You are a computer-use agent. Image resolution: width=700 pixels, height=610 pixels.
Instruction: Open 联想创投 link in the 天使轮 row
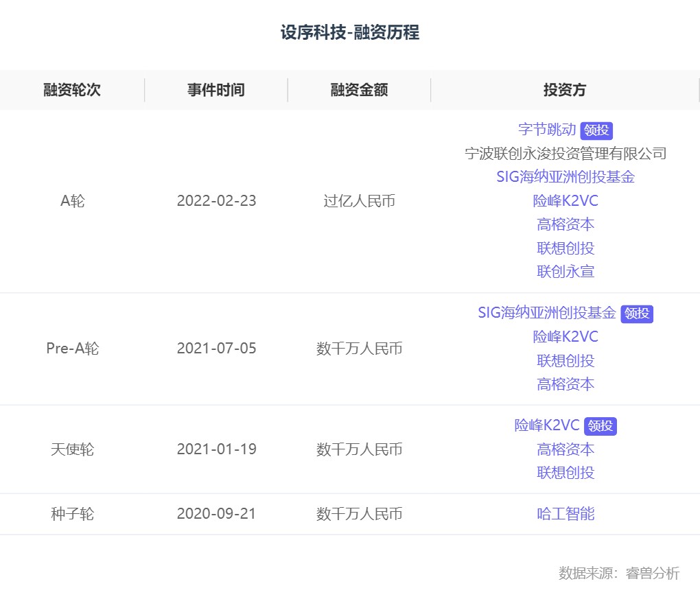pyautogui.click(x=565, y=473)
